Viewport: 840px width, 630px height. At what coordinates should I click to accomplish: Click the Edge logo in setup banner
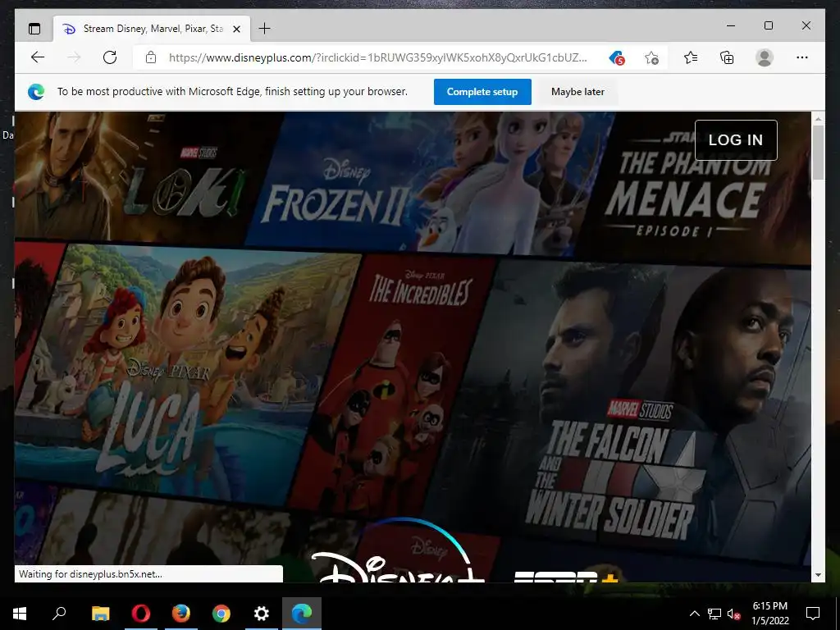pos(36,92)
